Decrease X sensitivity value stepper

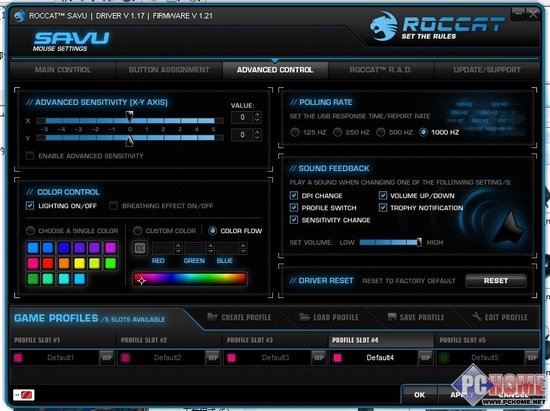257,120
